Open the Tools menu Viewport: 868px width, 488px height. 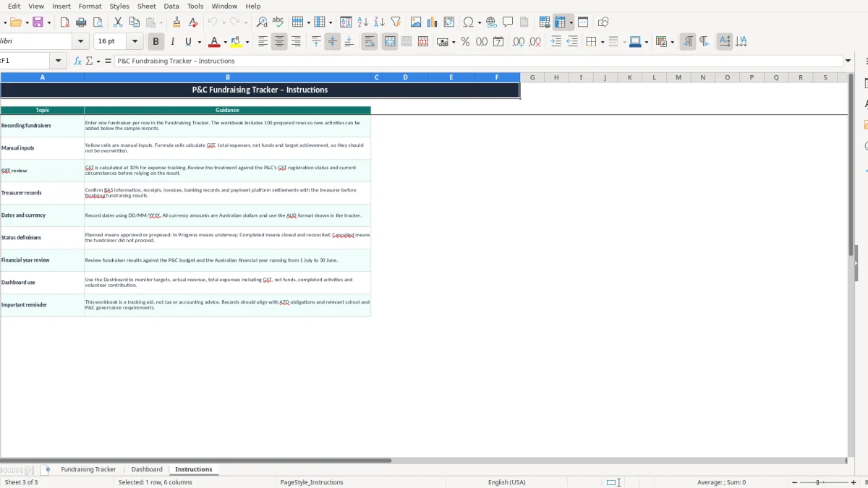[x=195, y=6]
